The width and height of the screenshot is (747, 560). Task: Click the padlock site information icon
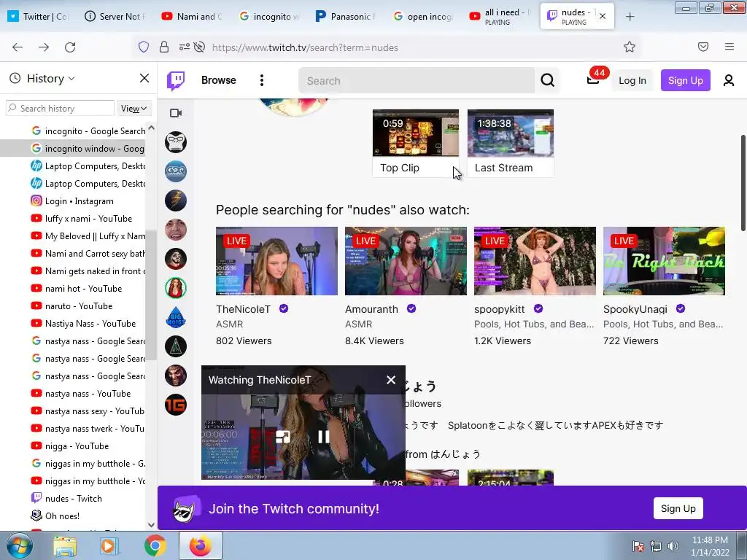(164, 47)
